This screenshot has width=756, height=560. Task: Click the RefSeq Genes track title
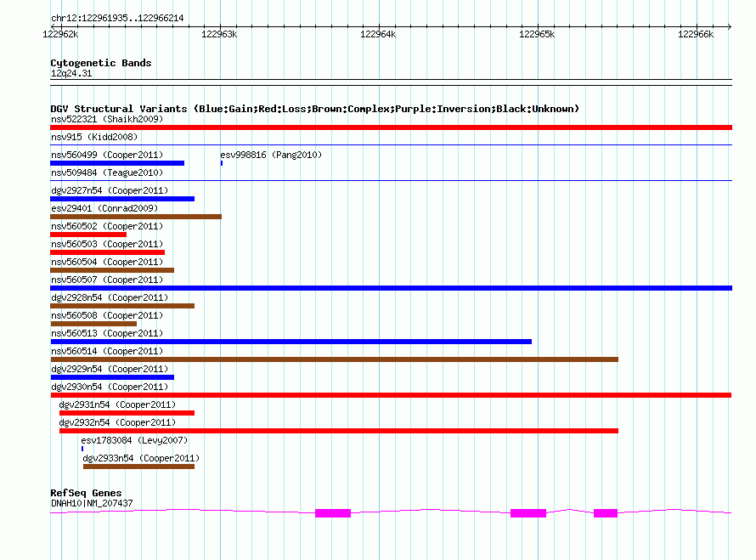point(86,493)
